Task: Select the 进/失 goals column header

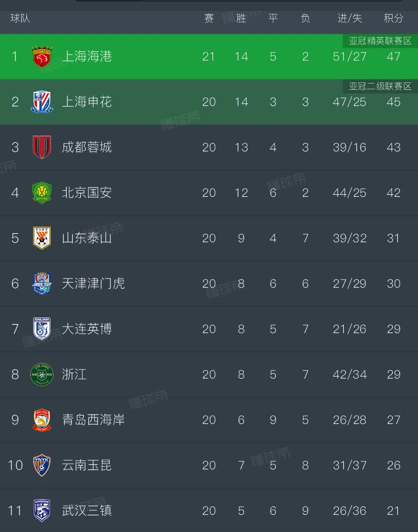Action: pyautogui.click(x=350, y=19)
